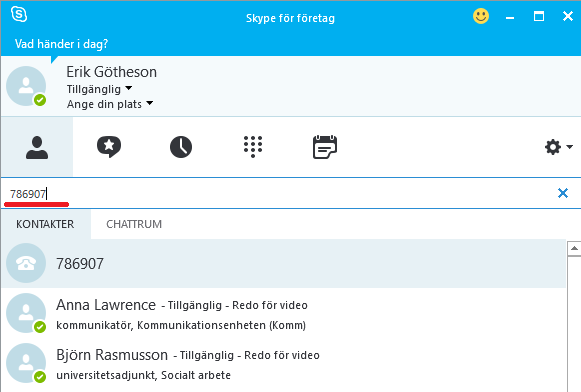The image size is (581, 392).
Task: Open the arrow next to settings gear
Action: click(570, 147)
